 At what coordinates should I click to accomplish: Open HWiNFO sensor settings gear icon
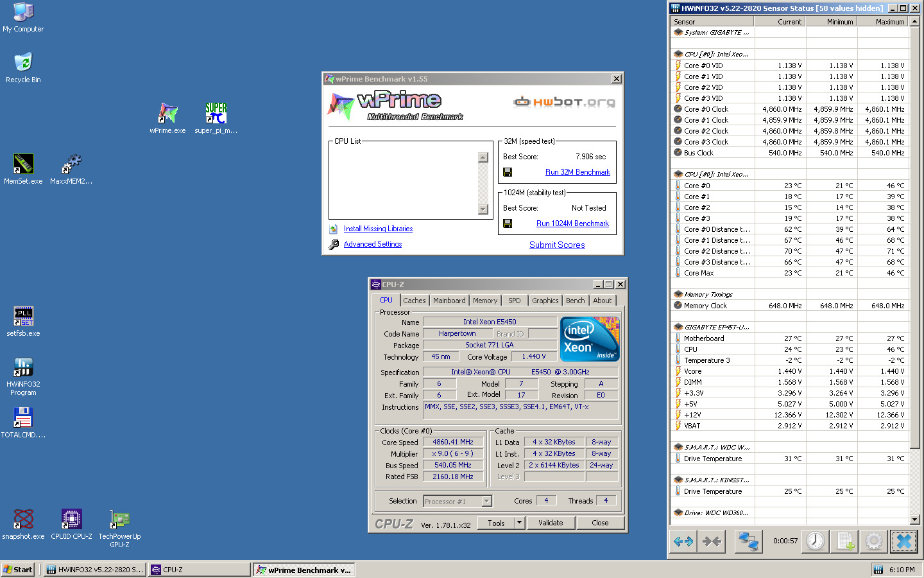click(873, 541)
